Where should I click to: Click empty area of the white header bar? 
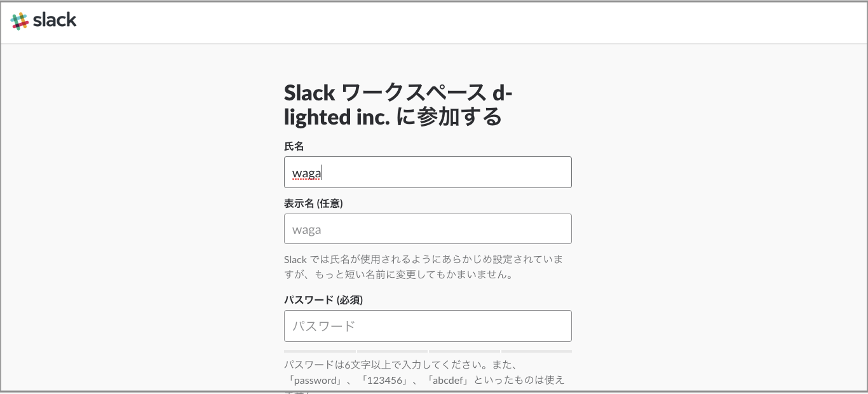(x=445, y=22)
